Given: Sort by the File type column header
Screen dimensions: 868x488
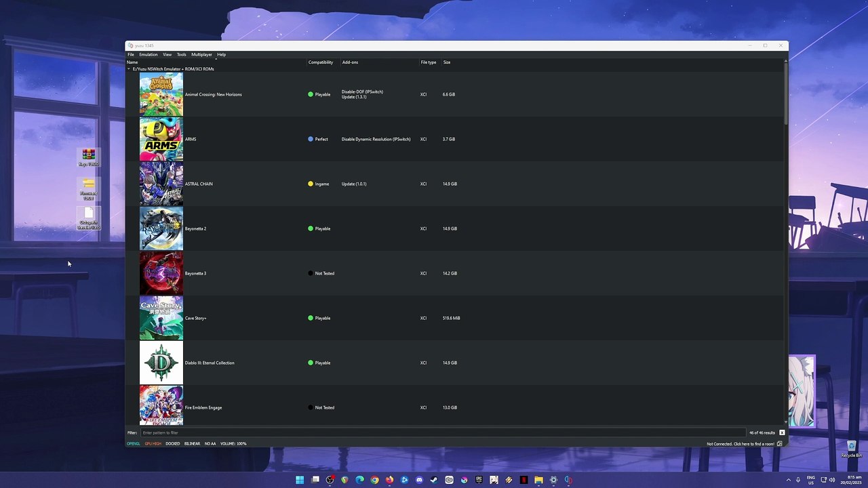Looking at the screenshot, I should (429, 62).
